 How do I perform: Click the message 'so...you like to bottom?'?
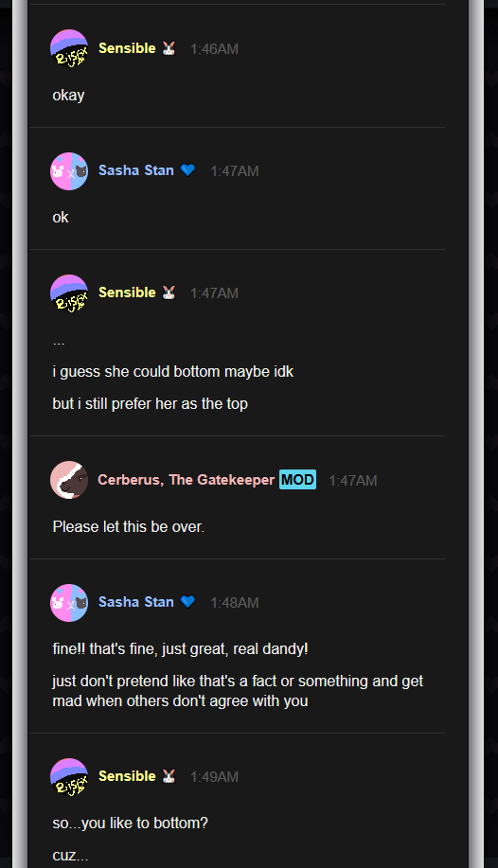tap(130, 824)
